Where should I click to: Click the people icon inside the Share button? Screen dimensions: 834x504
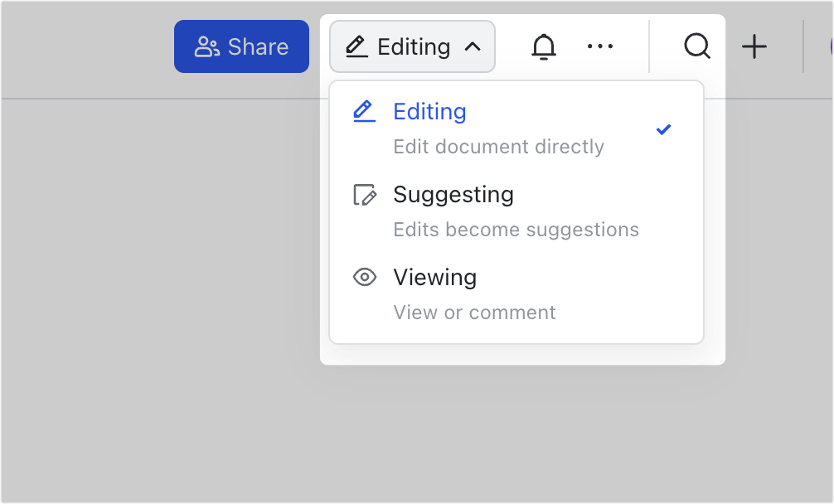pos(210,46)
